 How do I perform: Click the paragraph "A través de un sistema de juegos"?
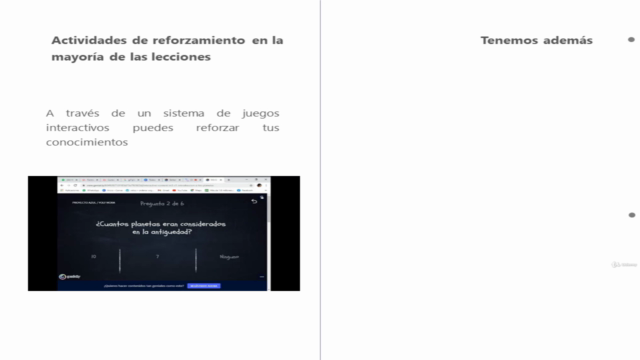(162, 113)
